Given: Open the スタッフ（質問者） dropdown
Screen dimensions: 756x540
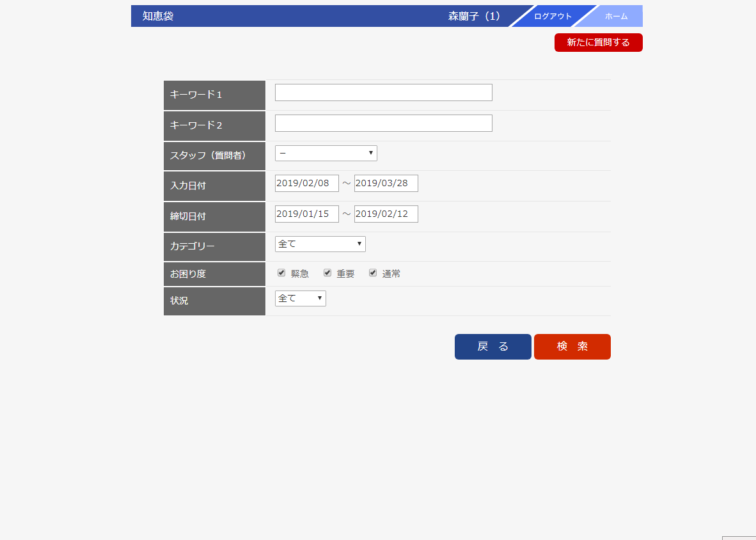Looking at the screenshot, I should [x=326, y=154].
